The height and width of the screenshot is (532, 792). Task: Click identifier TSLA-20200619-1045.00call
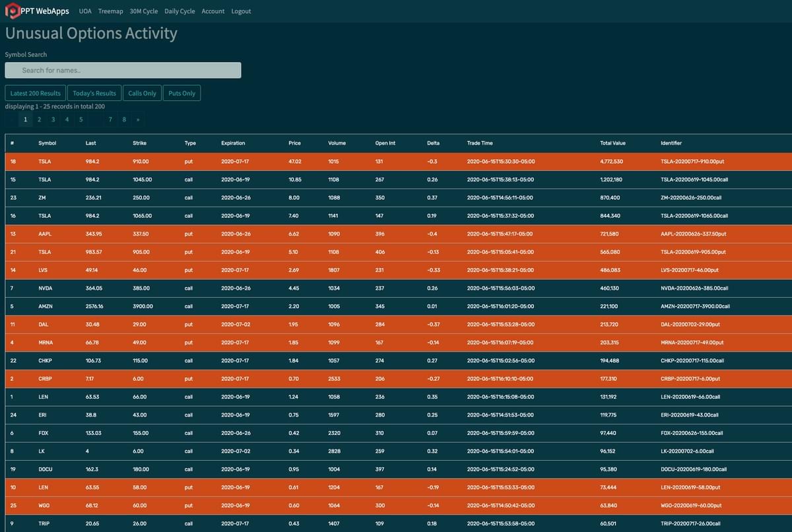point(694,180)
